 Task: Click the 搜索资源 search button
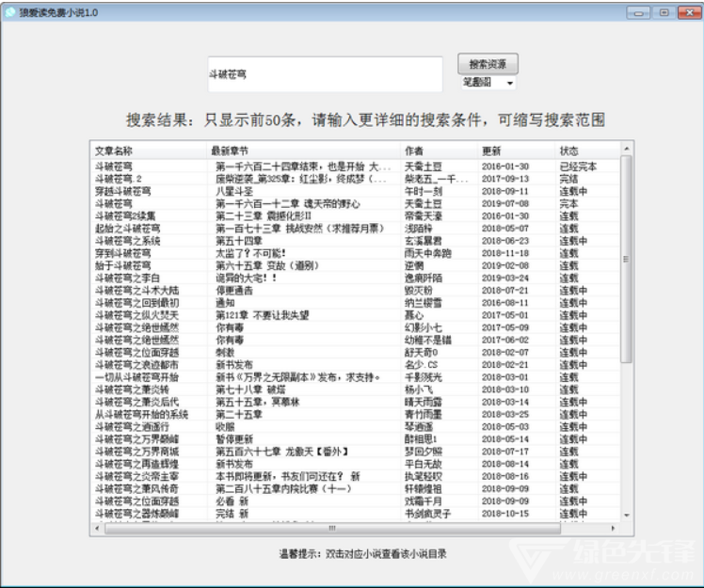pos(488,64)
